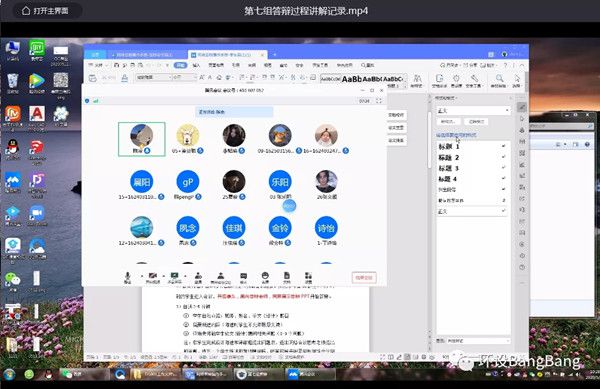Select 标题 1 style in styles panel
600x389 pixels.
[x=472, y=146]
